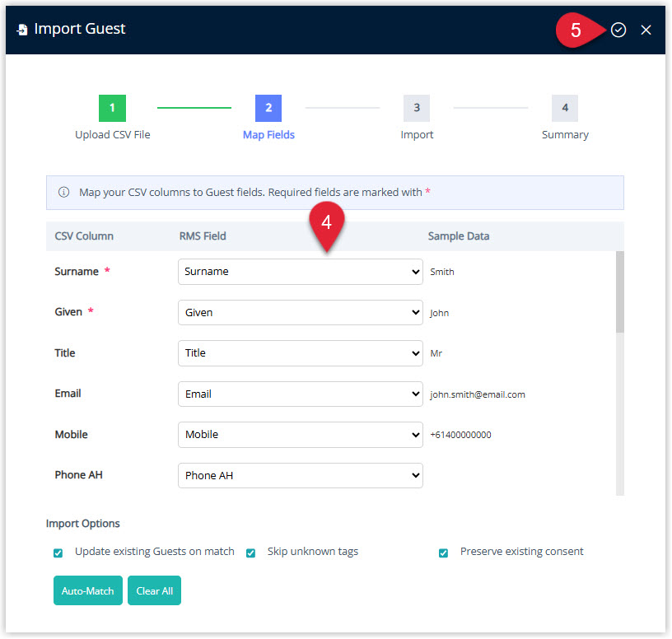
Task: Open step 4 Summary
Action: pos(565,108)
